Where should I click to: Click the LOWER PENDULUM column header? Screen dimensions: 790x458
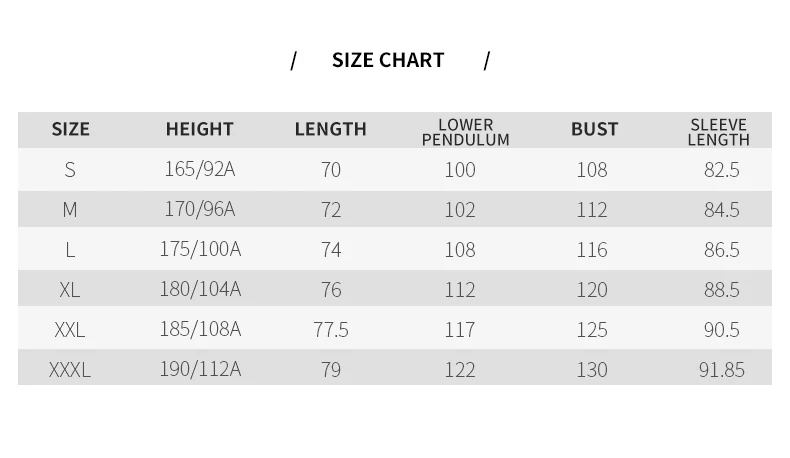(466, 132)
